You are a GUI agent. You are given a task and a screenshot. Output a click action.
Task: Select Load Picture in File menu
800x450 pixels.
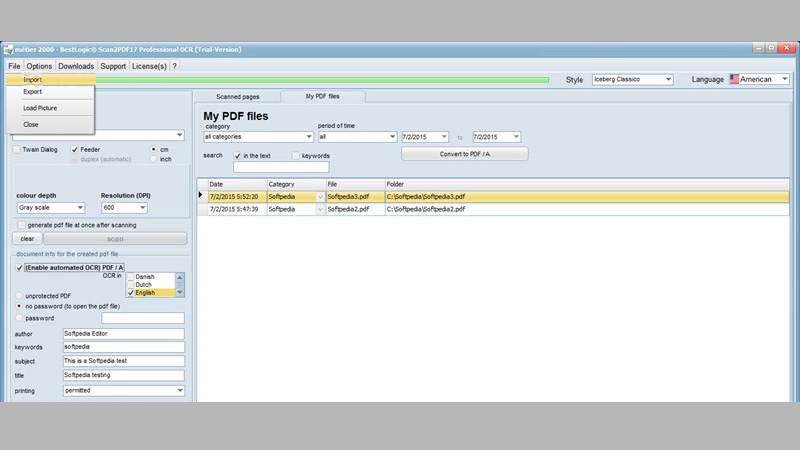point(40,107)
